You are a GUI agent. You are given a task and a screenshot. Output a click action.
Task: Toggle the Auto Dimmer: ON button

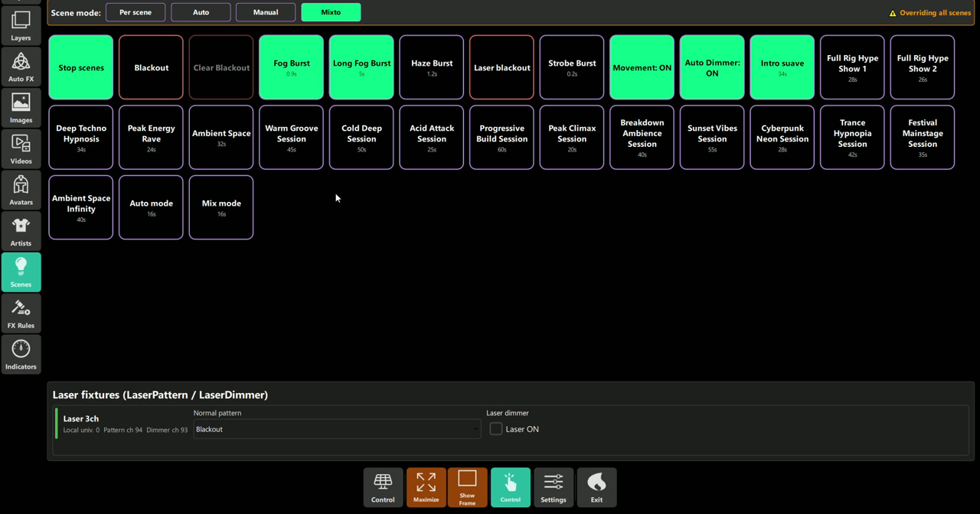(712, 67)
